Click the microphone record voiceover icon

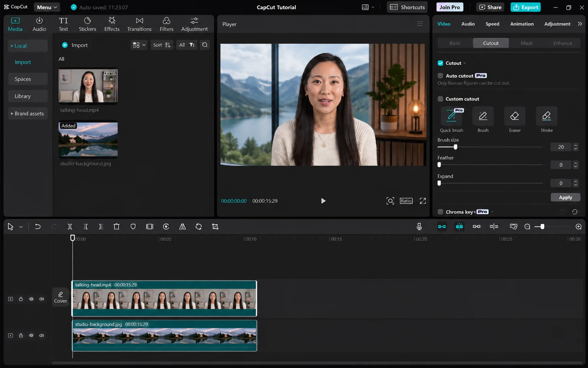tap(419, 227)
